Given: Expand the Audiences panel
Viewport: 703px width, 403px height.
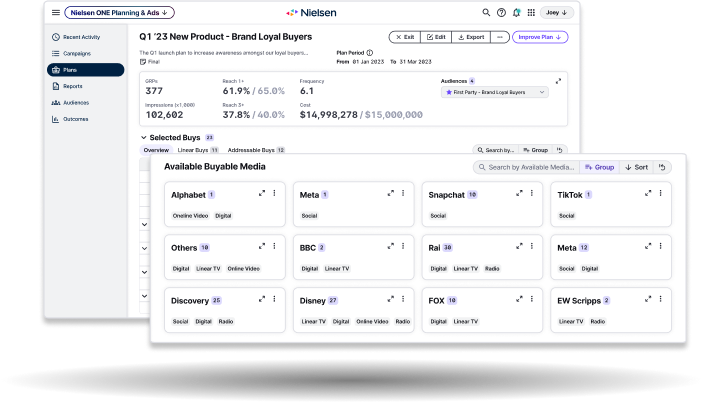Looking at the screenshot, I should coord(558,80).
